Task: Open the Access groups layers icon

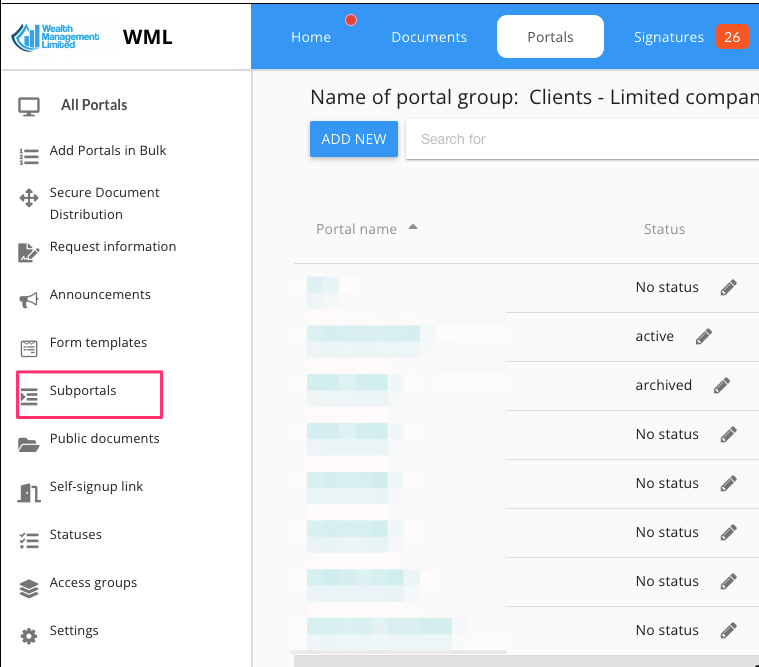Action: pyautogui.click(x=29, y=589)
